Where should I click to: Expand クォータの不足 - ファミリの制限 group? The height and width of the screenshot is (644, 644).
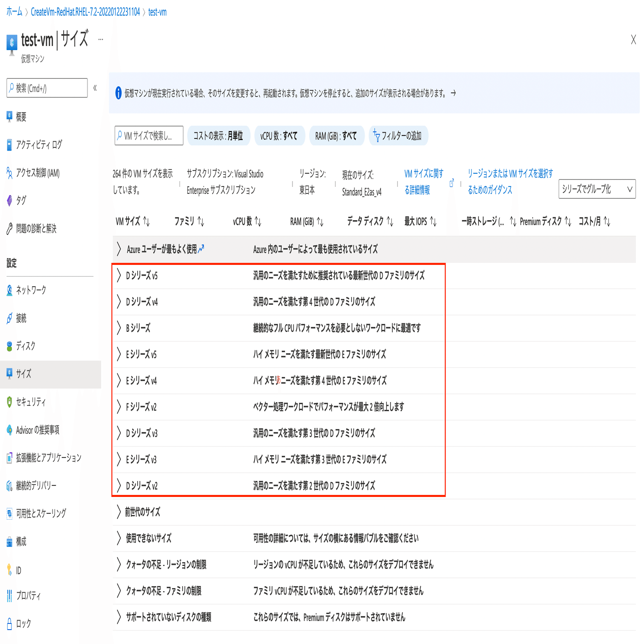[118, 591]
